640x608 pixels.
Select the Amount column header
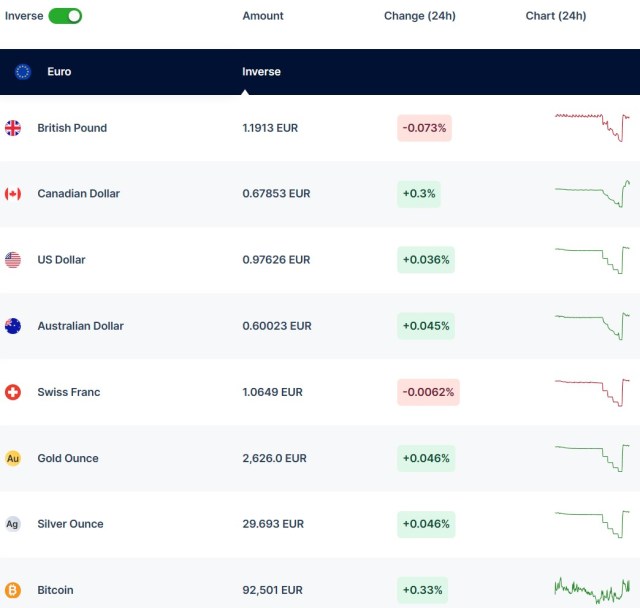coord(263,16)
